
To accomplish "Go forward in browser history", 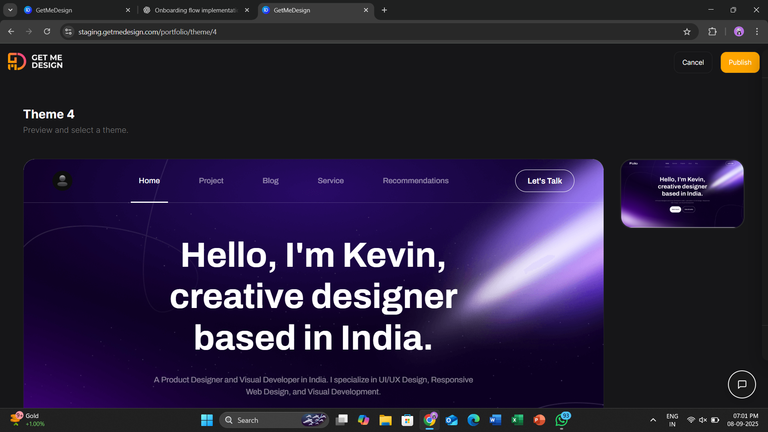I will [29, 32].
